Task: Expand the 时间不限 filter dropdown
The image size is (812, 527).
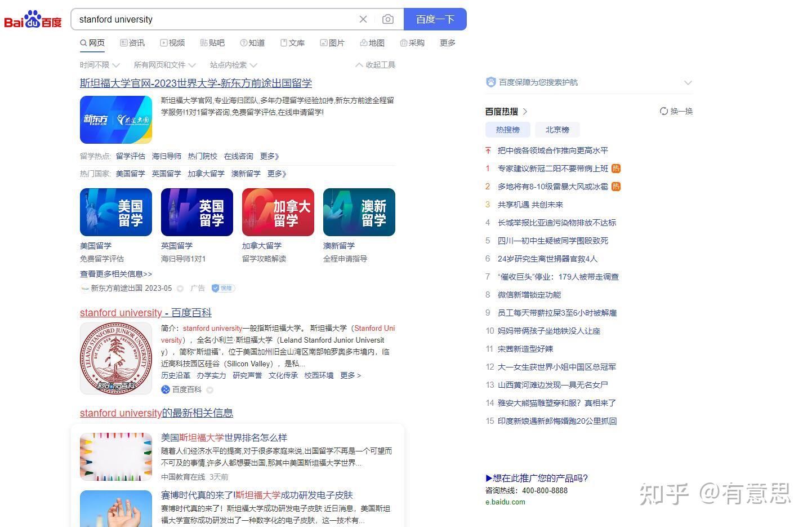Action: (x=100, y=65)
